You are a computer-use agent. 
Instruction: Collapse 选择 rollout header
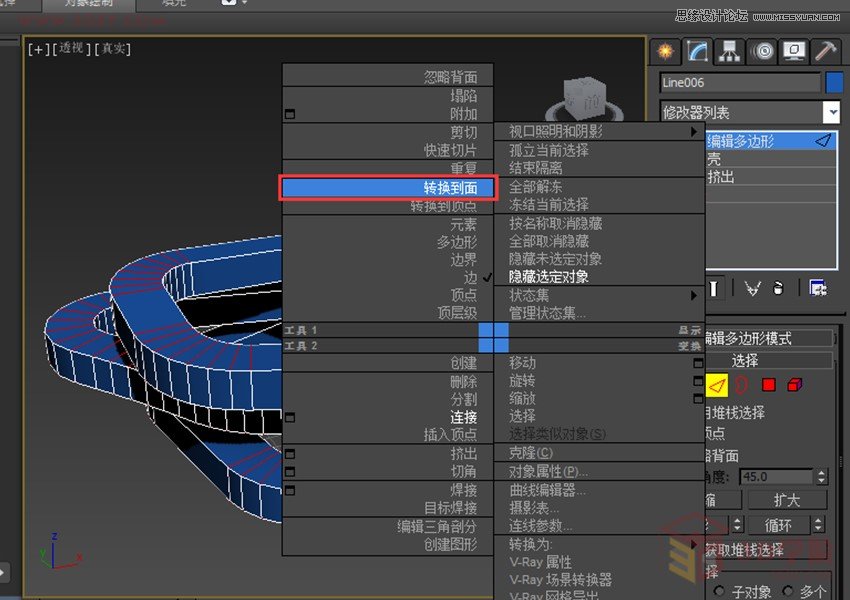click(x=769, y=360)
